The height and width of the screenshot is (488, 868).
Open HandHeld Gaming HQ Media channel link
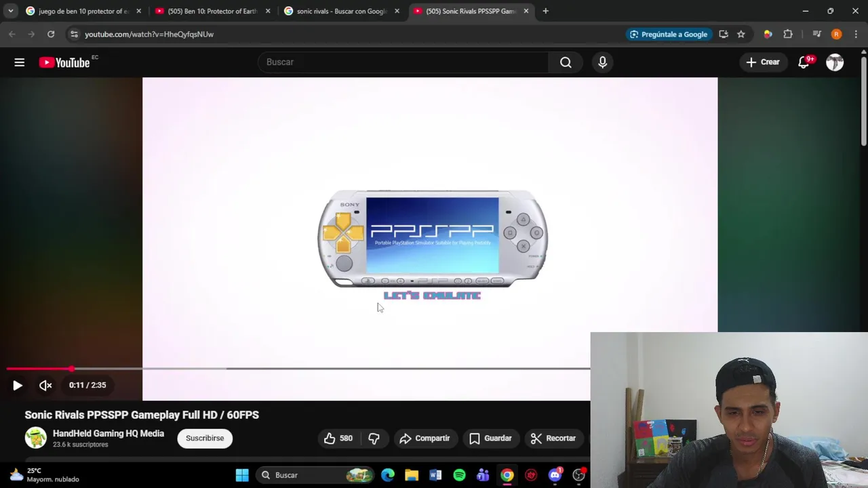108,434
